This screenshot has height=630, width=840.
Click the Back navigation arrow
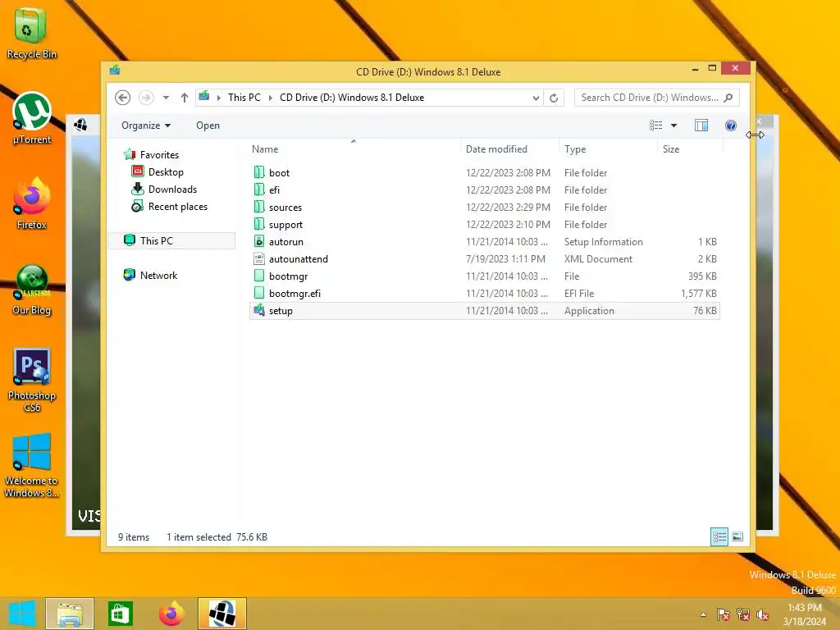click(x=123, y=98)
